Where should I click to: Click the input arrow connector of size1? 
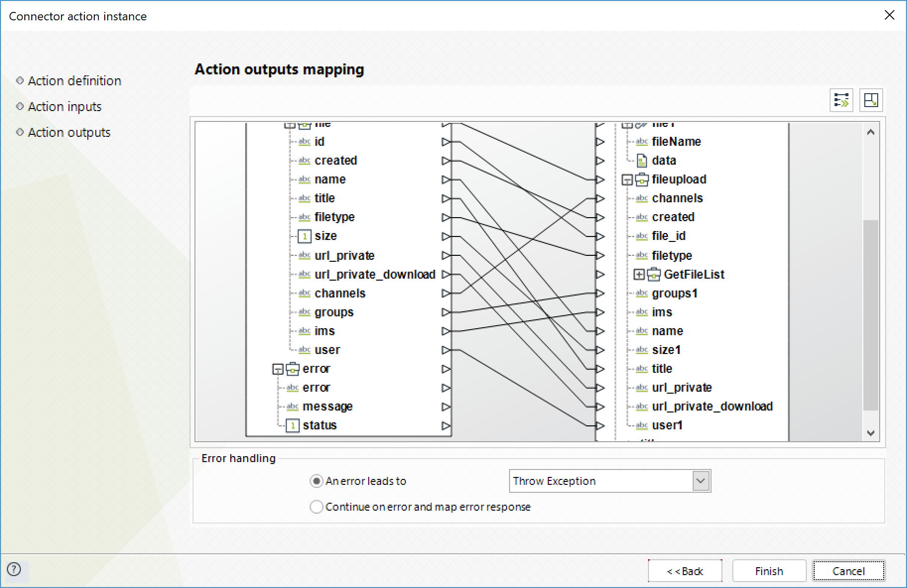[x=600, y=350]
